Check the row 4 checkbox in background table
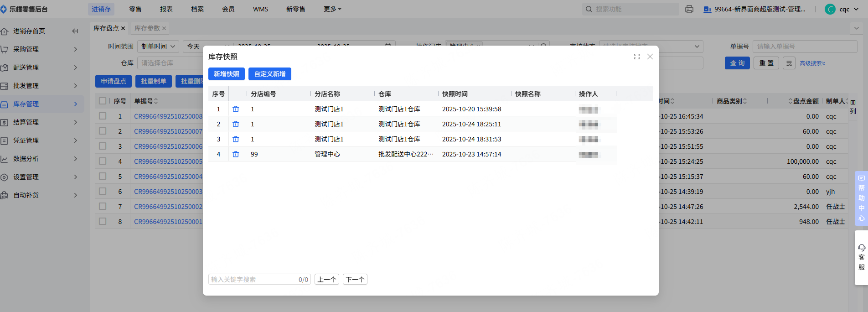 (103, 161)
